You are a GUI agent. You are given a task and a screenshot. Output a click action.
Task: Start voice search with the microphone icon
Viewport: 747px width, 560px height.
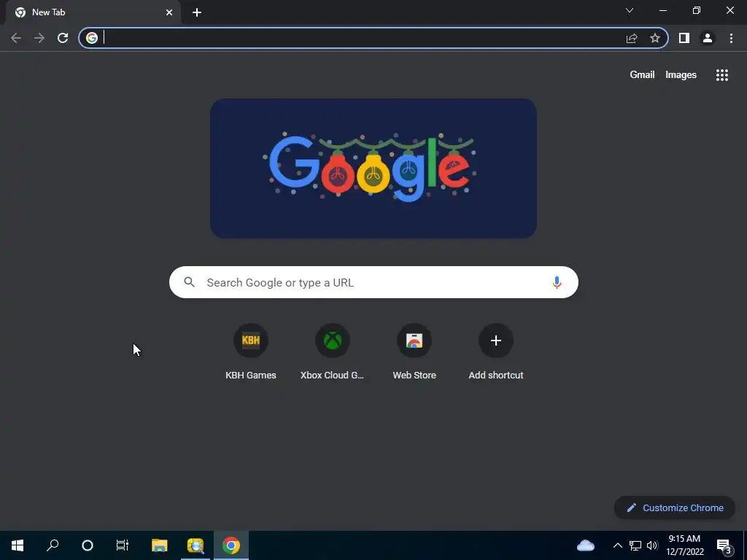pos(557,282)
